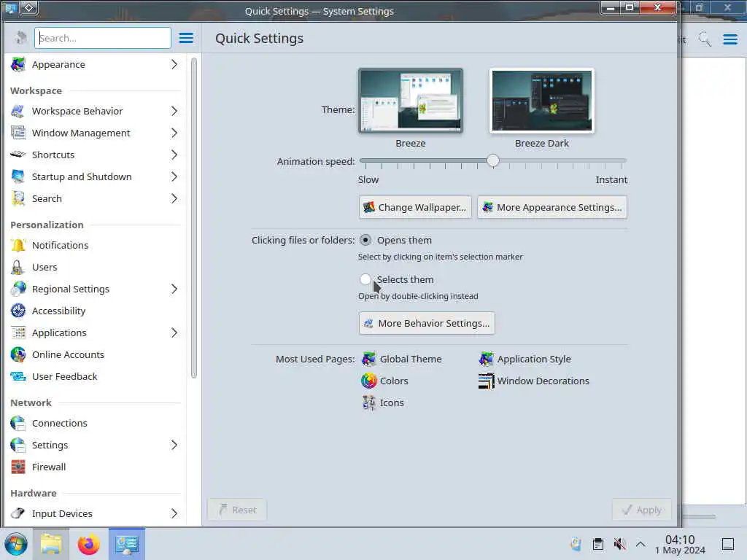Screen dimensions: 747x560
Task: Click the Startup and Shutdown icon
Action: coord(18,176)
